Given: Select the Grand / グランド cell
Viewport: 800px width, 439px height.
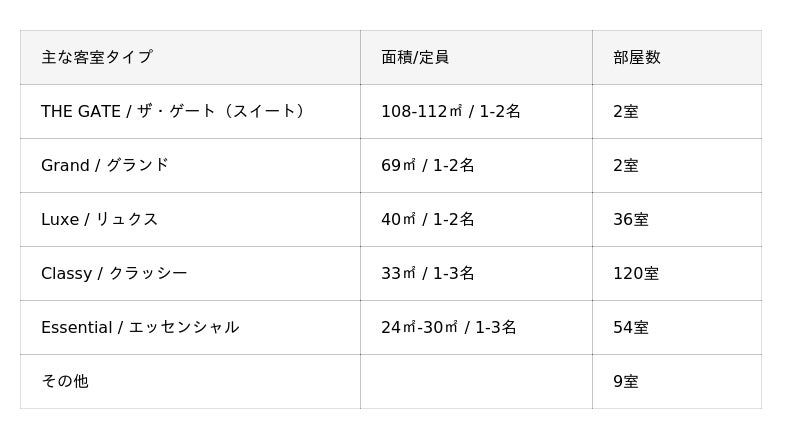Looking at the screenshot, I should click(105, 166).
